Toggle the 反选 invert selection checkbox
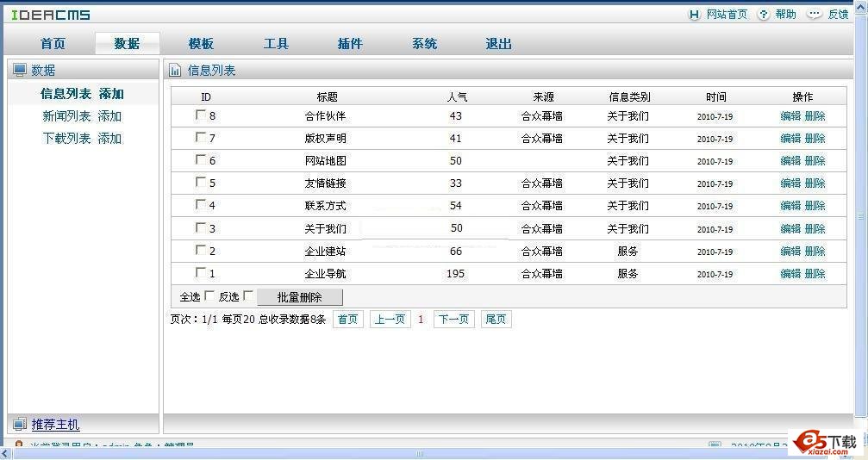 tap(248, 296)
